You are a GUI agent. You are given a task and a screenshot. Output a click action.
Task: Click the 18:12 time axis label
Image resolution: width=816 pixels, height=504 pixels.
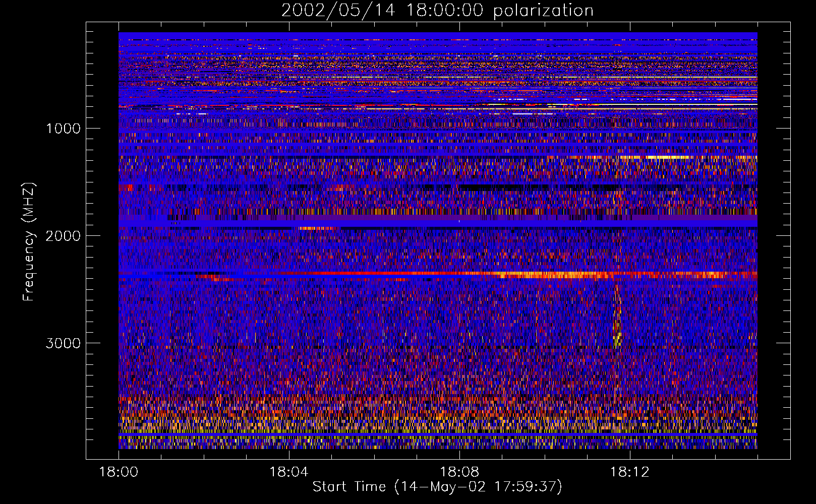pos(630,472)
